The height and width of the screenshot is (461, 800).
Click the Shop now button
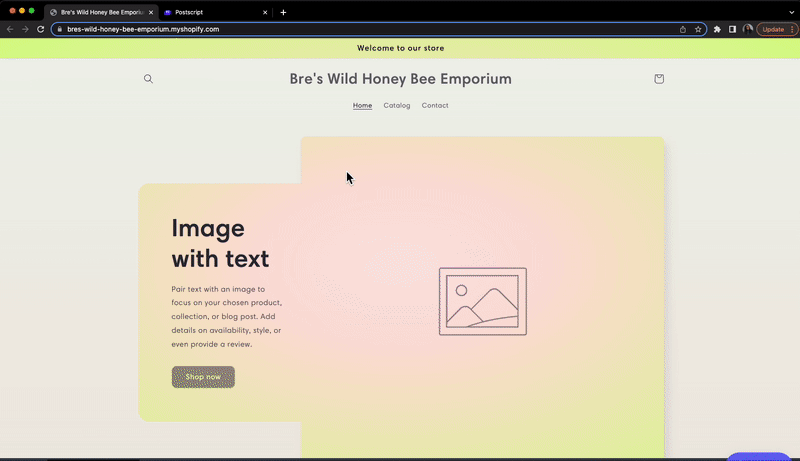[x=203, y=377]
